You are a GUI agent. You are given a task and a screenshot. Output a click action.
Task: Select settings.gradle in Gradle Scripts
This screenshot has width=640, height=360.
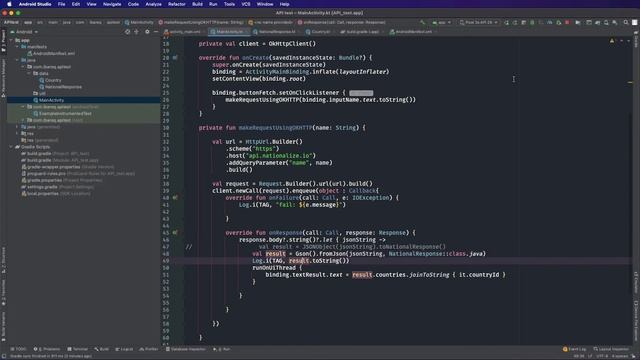[42, 187]
